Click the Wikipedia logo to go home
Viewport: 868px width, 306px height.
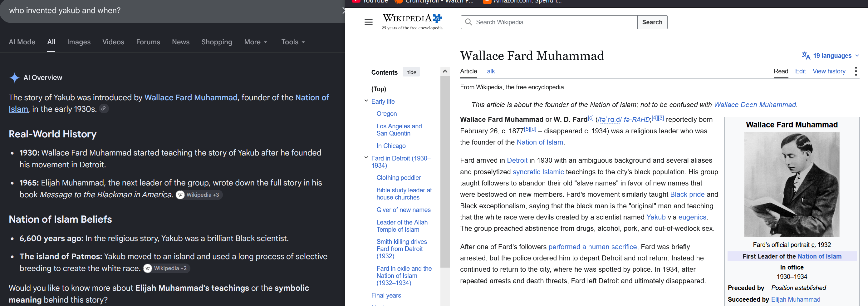tap(412, 22)
